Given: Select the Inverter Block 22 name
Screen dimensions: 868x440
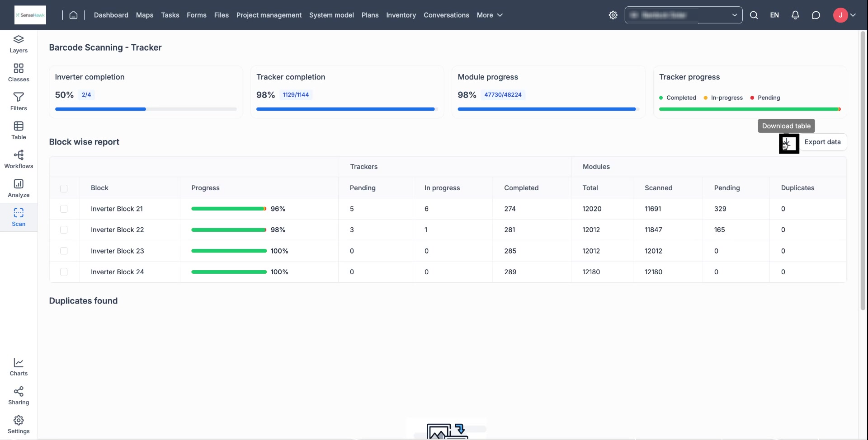Looking at the screenshot, I should 117,230.
